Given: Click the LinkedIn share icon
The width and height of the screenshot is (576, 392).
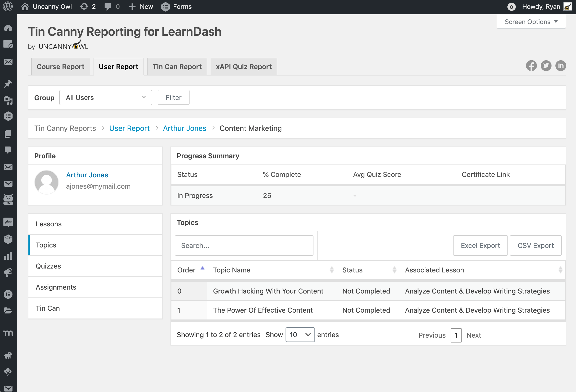Looking at the screenshot, I should pos(560,66).
